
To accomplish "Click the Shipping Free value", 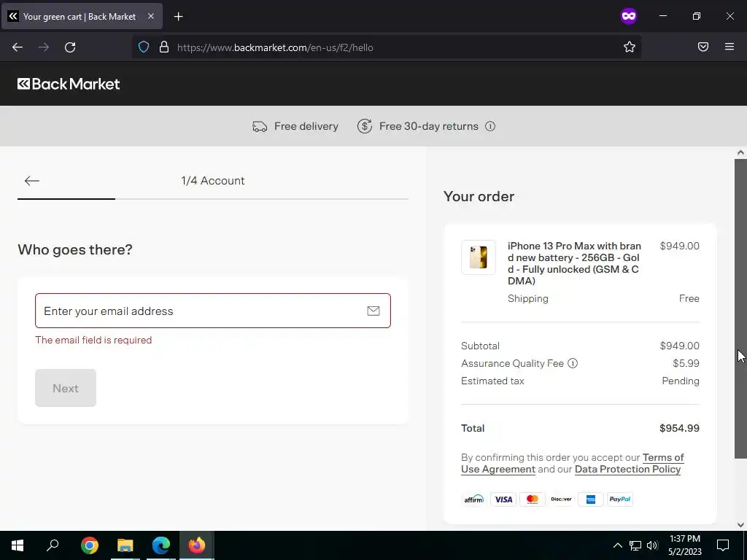I will tap(689, 298).
